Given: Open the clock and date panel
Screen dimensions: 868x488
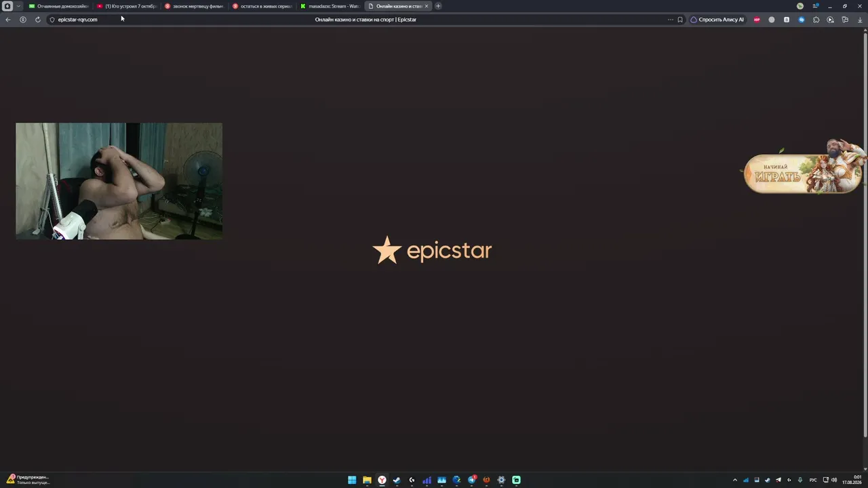Looking at the screenshot, I should (x=852, y=480).
